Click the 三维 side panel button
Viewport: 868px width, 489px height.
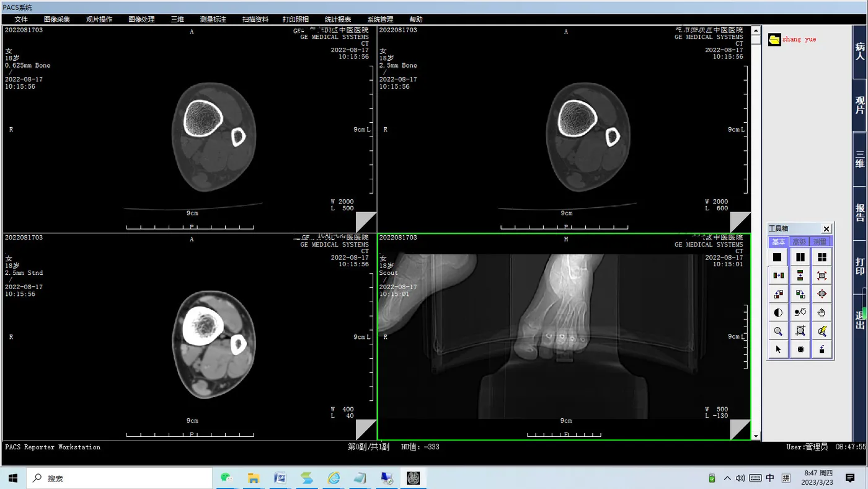pyautogui.click(x=860, y=159)
